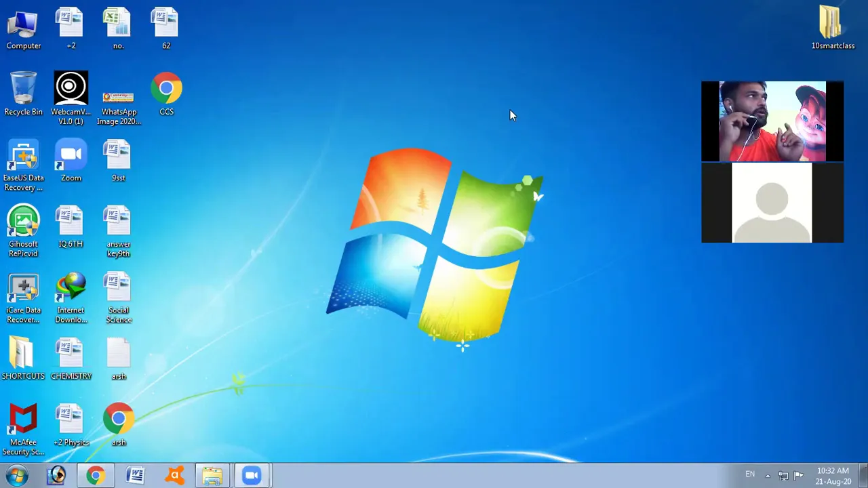Screen dimensions: 868x488
Task: Open the Recycle Bin icon
Action: click(23, 94)
